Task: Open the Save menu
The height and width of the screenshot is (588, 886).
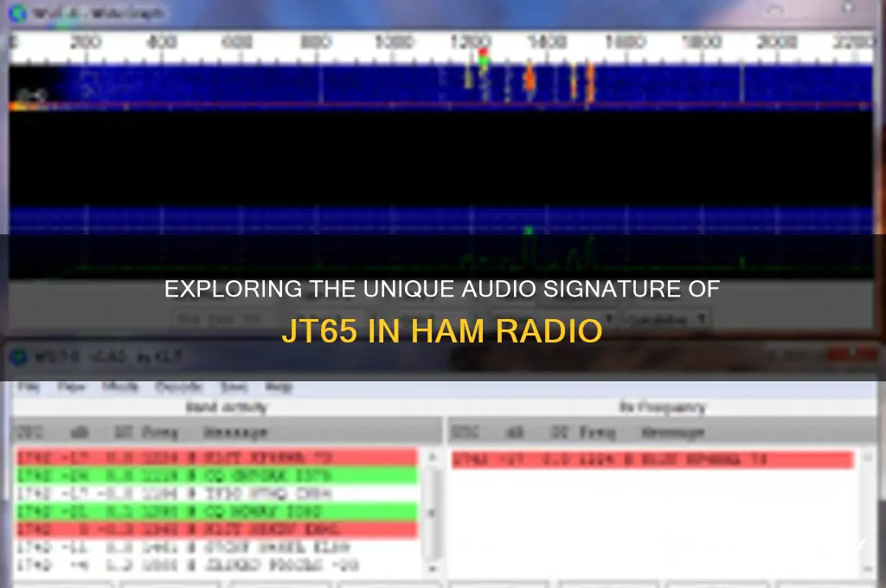Action: (x=234, y=387)
